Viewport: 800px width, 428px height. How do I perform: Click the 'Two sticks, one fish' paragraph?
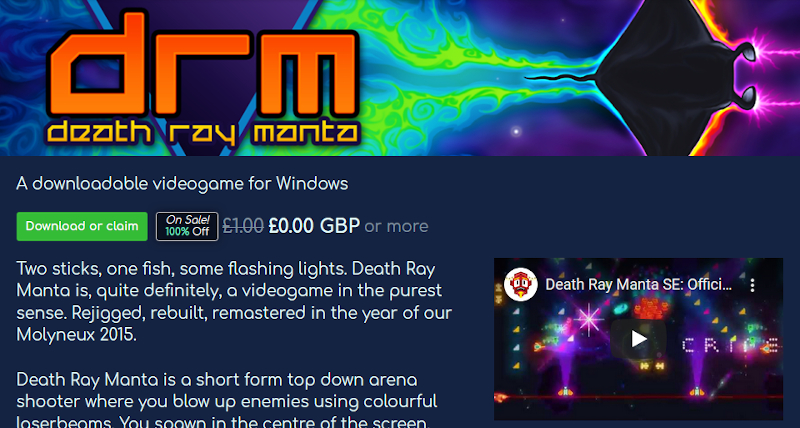tap(234, 301)
